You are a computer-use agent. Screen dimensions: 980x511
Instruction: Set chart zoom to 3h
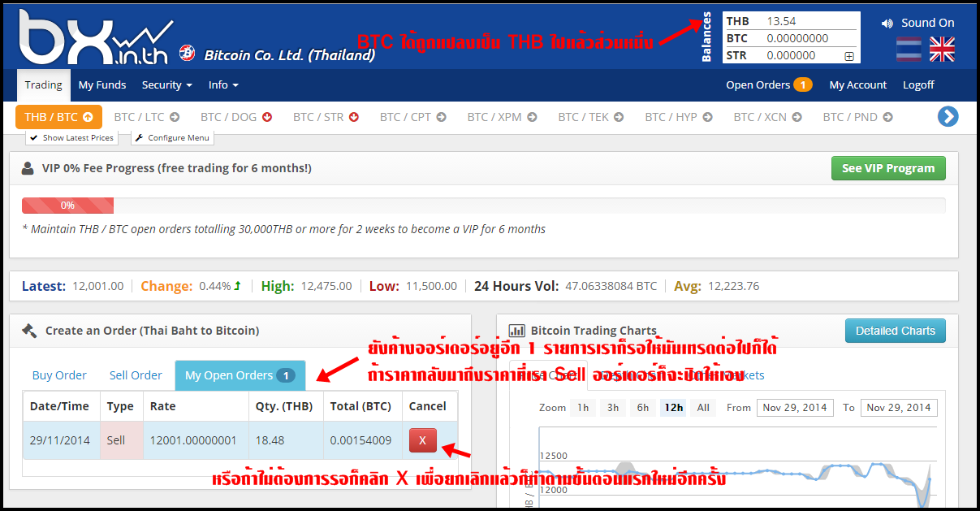613,408
